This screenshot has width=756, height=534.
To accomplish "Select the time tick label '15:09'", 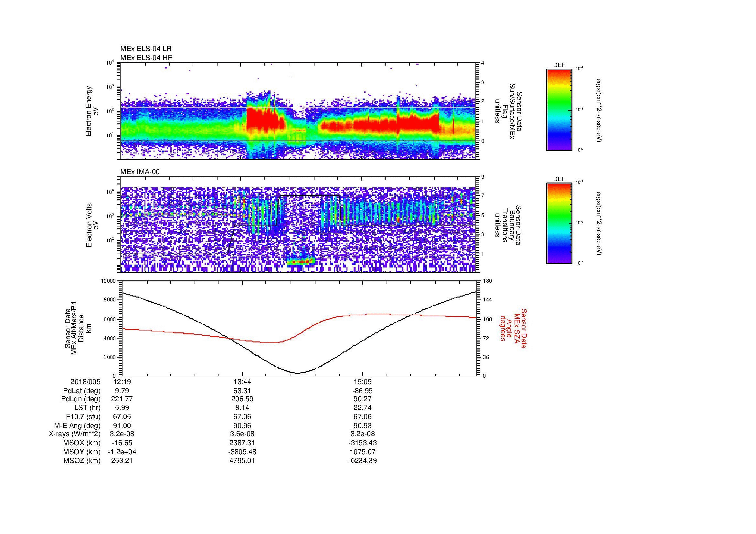I will (363, 382).
